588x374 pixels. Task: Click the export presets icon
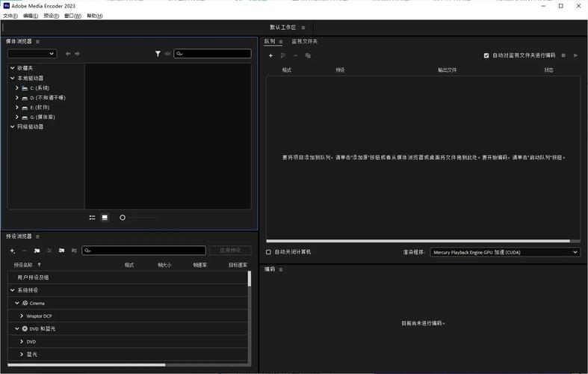(x=74, y=251)
